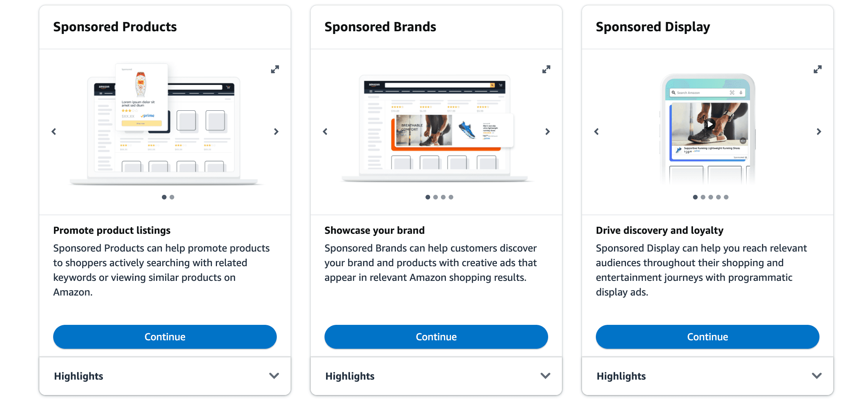Image resolution: width=868 pixels, height=402 pixels.
Task: Expand the Sponsored Brands preview image
Action: (546, 69)
